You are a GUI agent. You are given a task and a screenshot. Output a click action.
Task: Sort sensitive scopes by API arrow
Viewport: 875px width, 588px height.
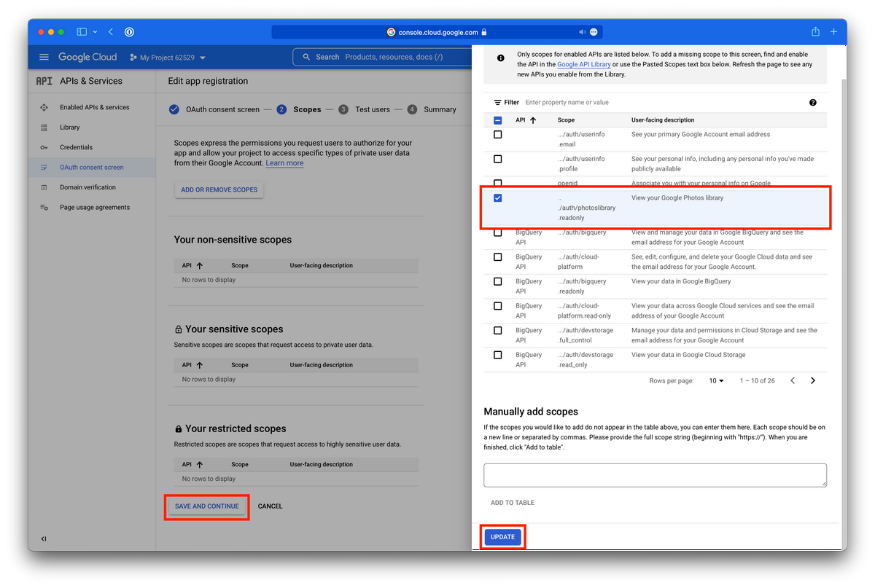pos(200,365)
